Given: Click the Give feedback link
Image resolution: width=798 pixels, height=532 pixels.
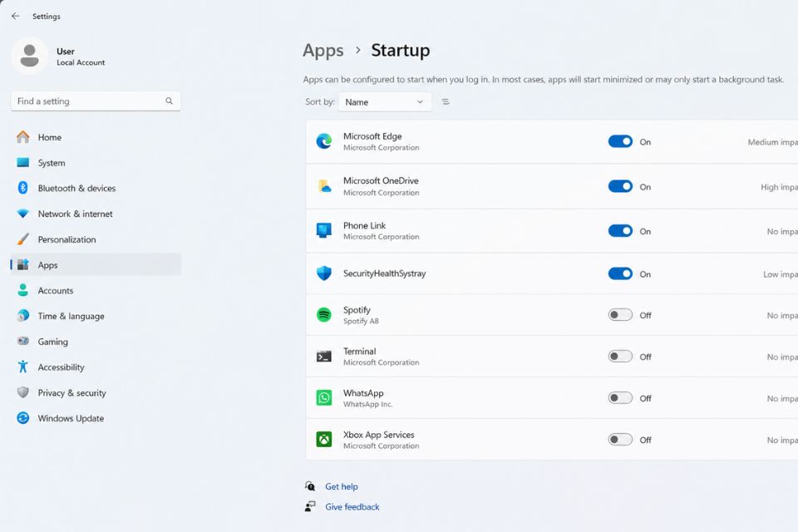Looking at the screenshot, I should [x=352, y=506].
